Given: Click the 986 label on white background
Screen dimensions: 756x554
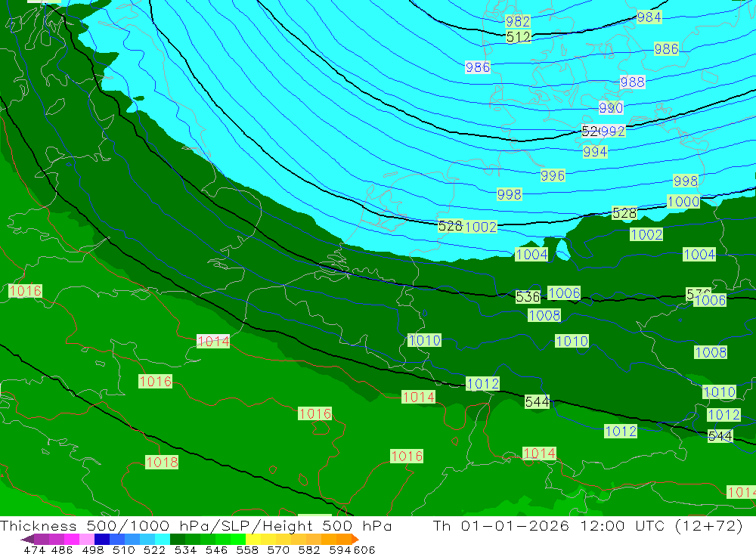Looking at the screenshot, I should [478, 67].
